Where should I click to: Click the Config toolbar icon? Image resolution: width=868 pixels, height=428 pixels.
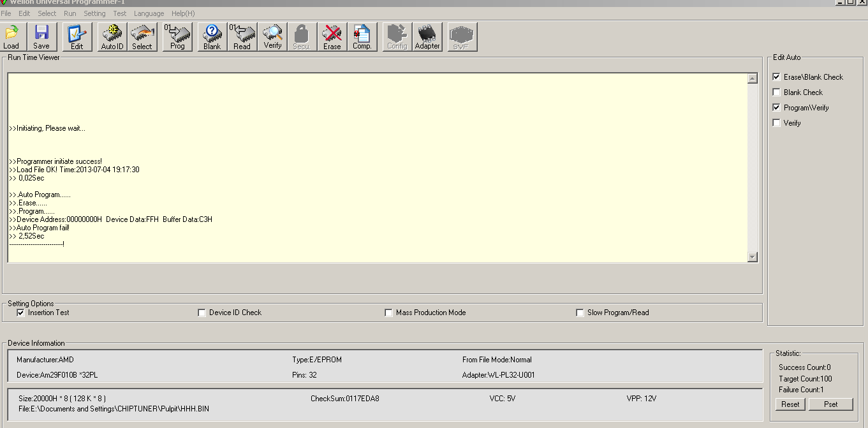[x=397, y=37]
